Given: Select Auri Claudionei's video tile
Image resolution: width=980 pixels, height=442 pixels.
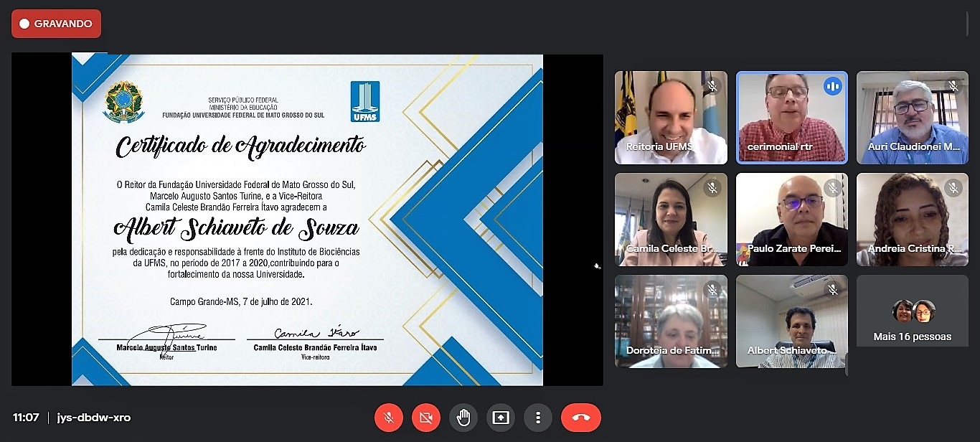Looking at the screenshot, I should tap(912, 118).
